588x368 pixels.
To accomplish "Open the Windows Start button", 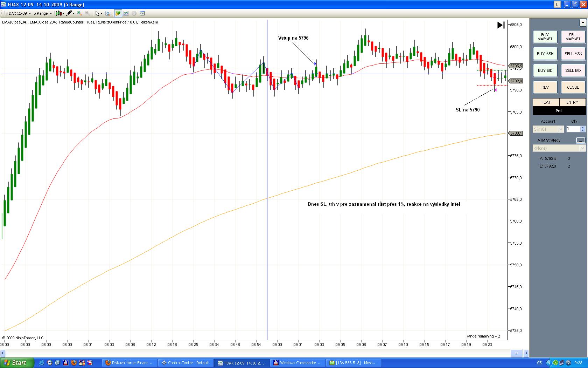I will (17, 363).
